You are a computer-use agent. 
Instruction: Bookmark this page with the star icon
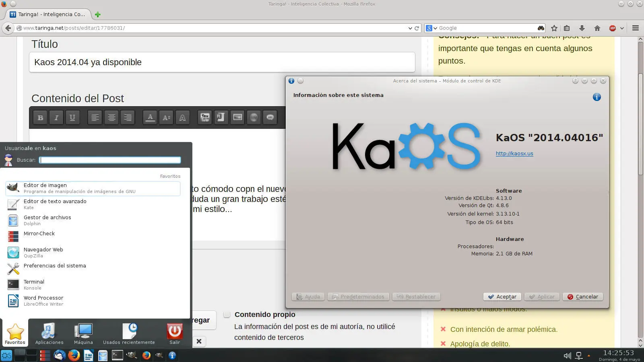pyautogui.click(x=554, y=28)
